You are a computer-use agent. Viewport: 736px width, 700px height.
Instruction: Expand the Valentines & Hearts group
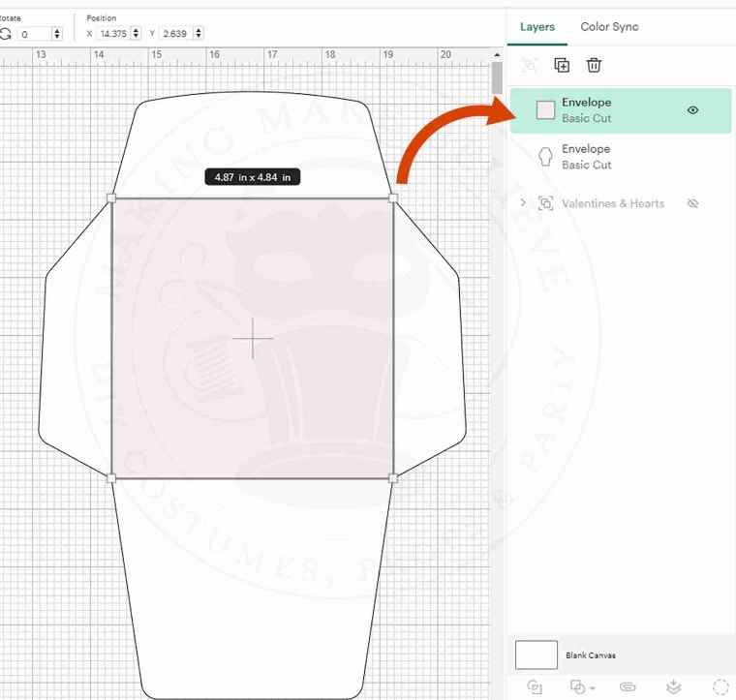(x=523, y=203)
